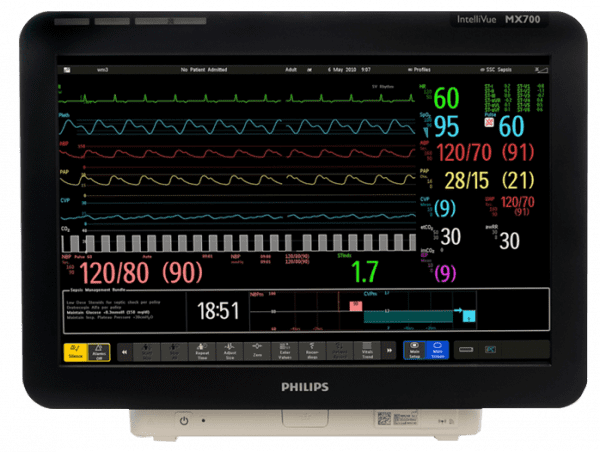Image resolution: width=600 pixels, height=452 pixels.
Task: Open the Sepsis Management Bundle panel title
Action: pos(100,290)
